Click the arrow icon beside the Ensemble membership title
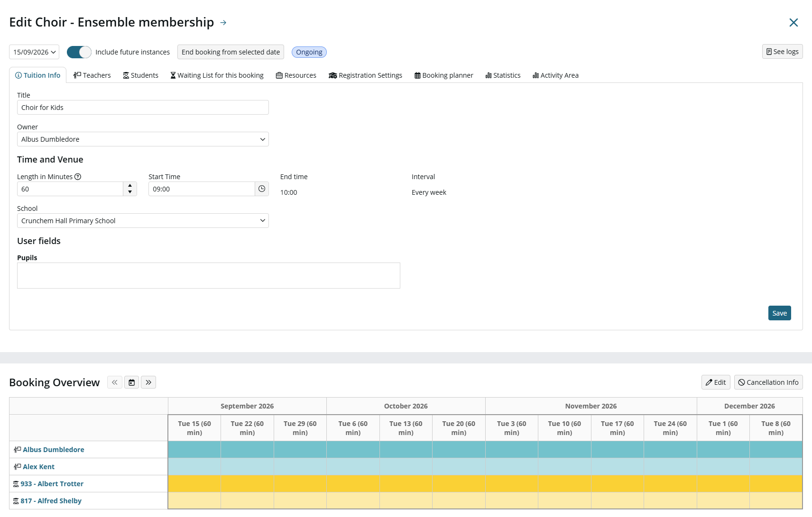This screenshot has height=517, width=812. (x=223, y=23)
